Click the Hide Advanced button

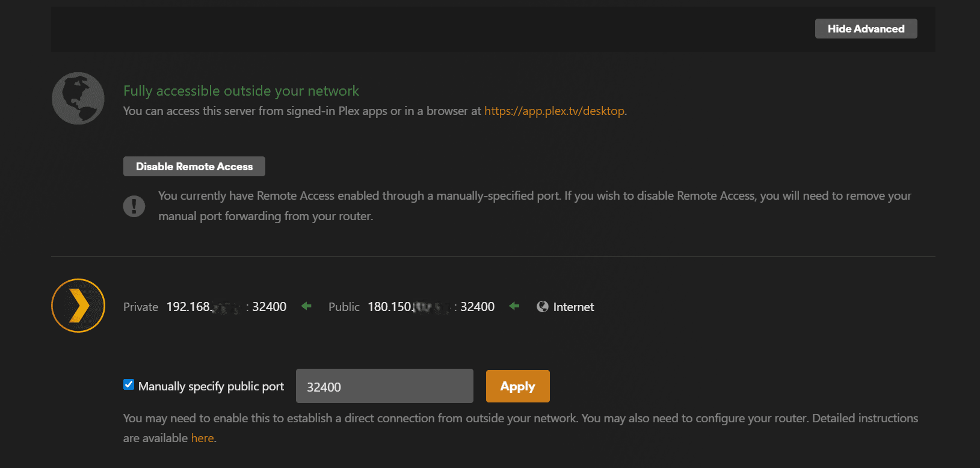coord(866,28)
